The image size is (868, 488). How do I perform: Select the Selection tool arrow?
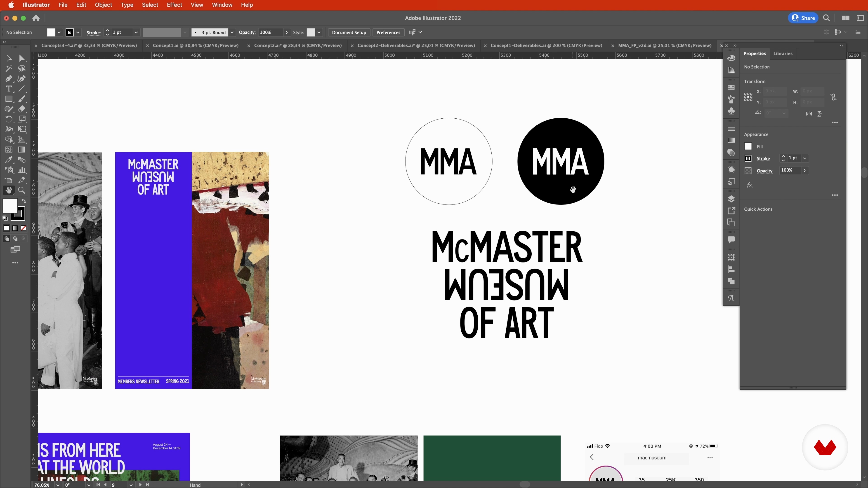tap(9, 58)
